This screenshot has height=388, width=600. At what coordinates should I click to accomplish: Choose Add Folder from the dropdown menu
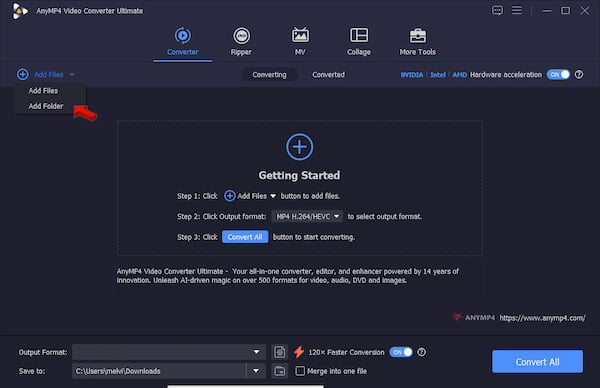[x=46, y=106]
